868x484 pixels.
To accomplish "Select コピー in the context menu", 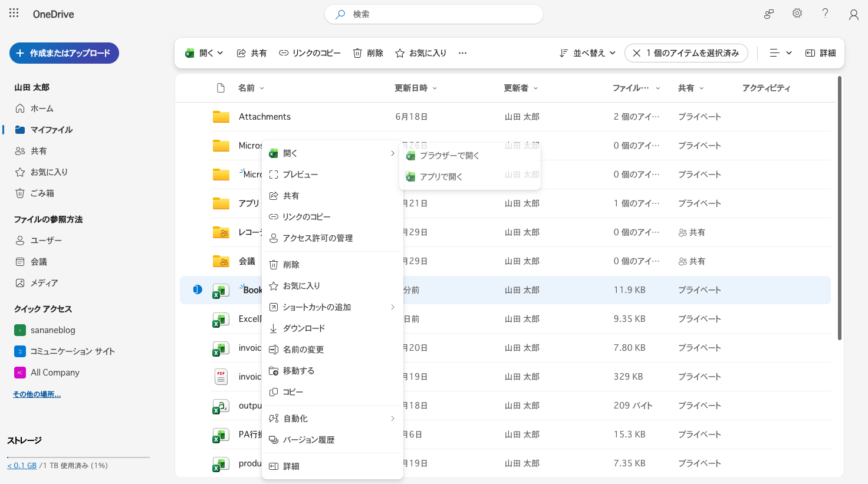I will pos(332,392).
